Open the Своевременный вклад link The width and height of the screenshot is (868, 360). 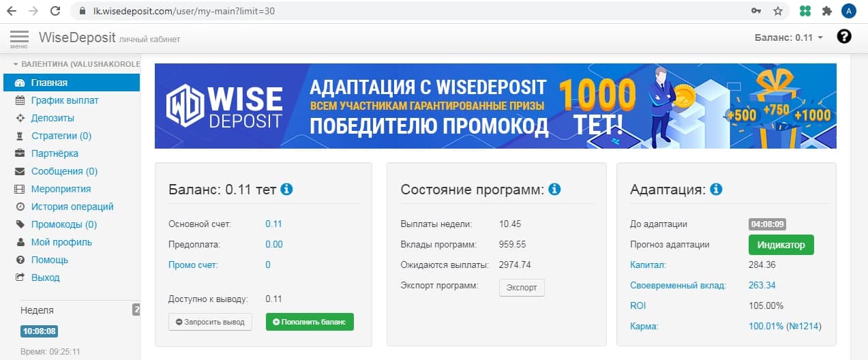tap(678, 286)
